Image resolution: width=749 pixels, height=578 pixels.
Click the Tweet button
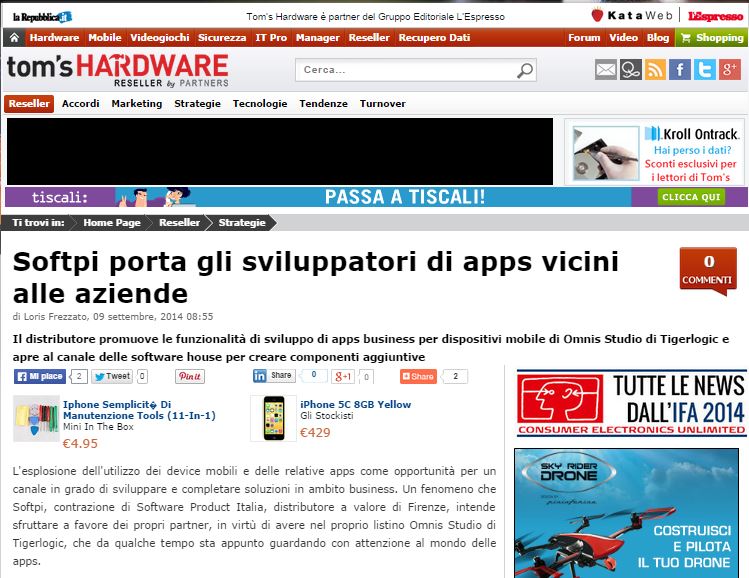(112, 376)
